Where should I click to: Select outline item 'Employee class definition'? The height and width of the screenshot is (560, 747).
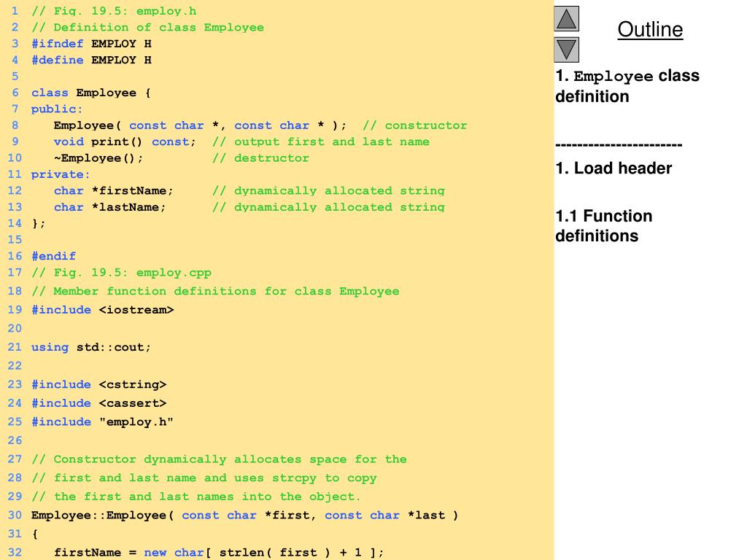[x=627, y=86]
